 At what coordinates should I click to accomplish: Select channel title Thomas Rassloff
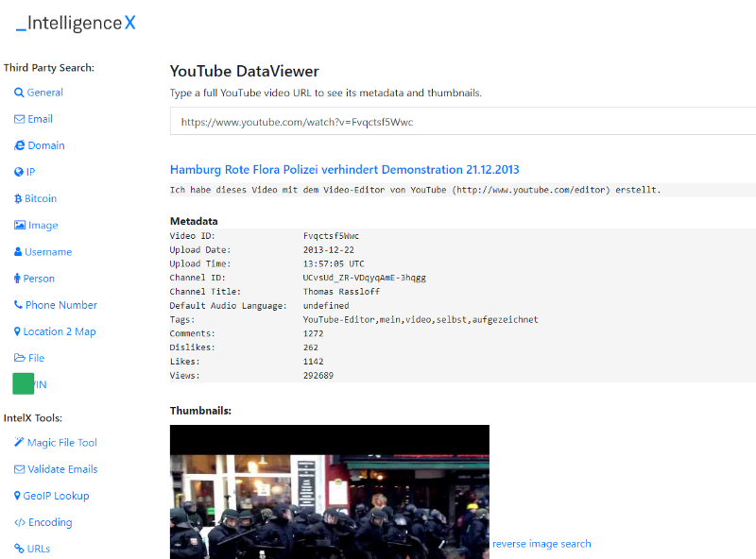pyautogui.click(x=341, y=292)
